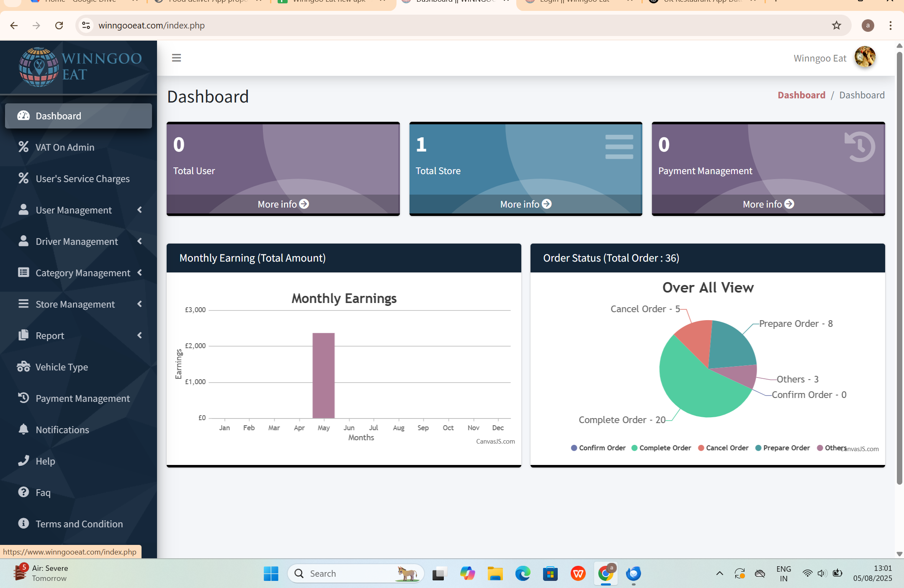The height and width of the screenshot is (588, 904).
Task: Click the Winngoo Eat profile avatar
Action: click(865, 57)
